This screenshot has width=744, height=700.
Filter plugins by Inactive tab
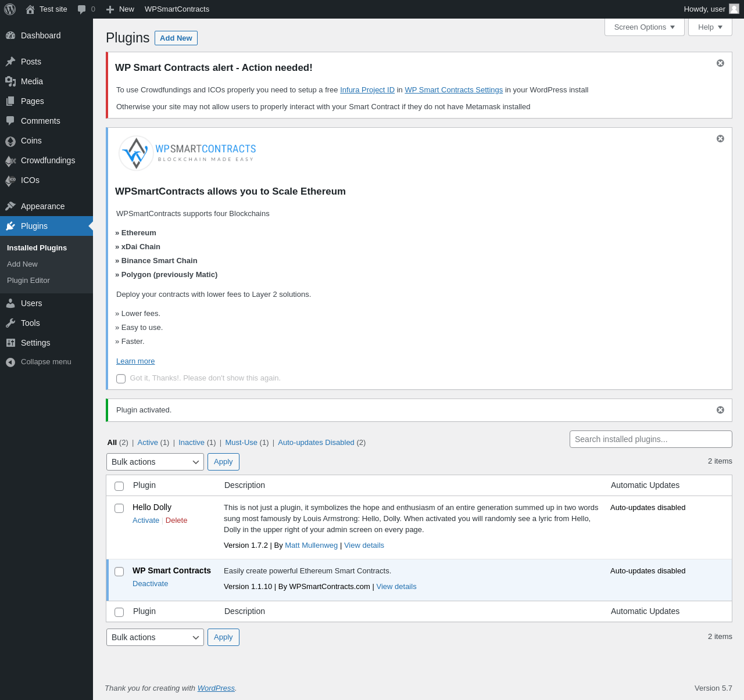tap(191, 442)
